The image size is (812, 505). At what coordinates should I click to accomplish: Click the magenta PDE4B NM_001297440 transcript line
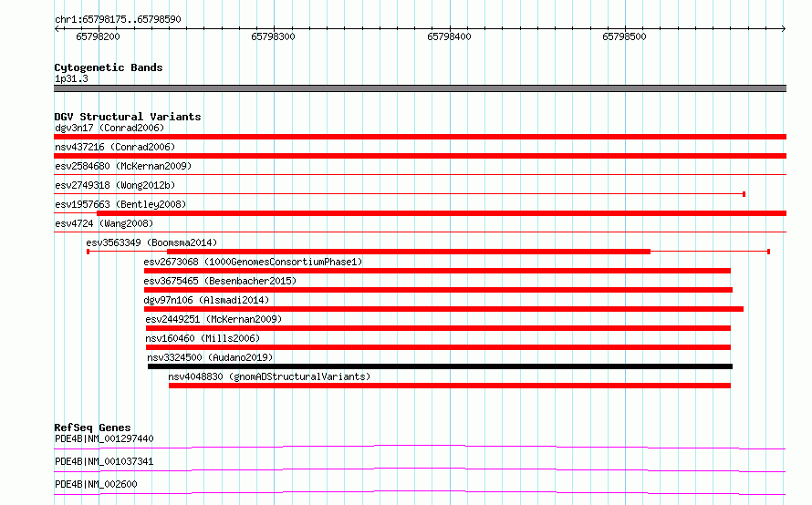[420, 447]
